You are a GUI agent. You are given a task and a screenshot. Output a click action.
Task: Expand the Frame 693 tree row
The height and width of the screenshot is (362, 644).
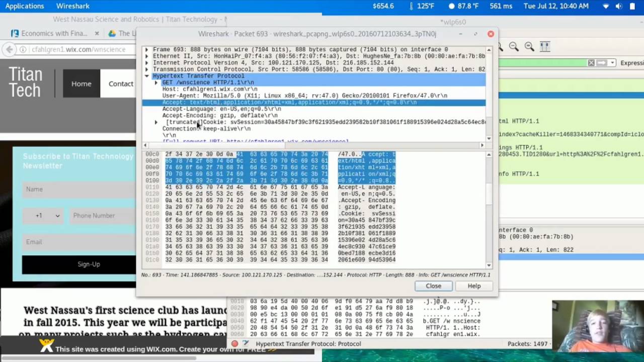(146, 50)
